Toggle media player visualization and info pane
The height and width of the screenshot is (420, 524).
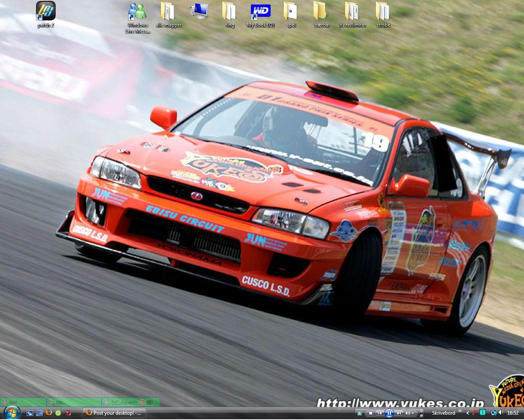(x=421, y=411)
